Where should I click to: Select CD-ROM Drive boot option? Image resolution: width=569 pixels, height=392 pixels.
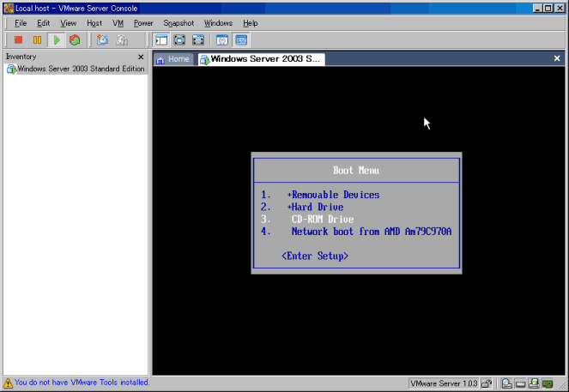323,220
